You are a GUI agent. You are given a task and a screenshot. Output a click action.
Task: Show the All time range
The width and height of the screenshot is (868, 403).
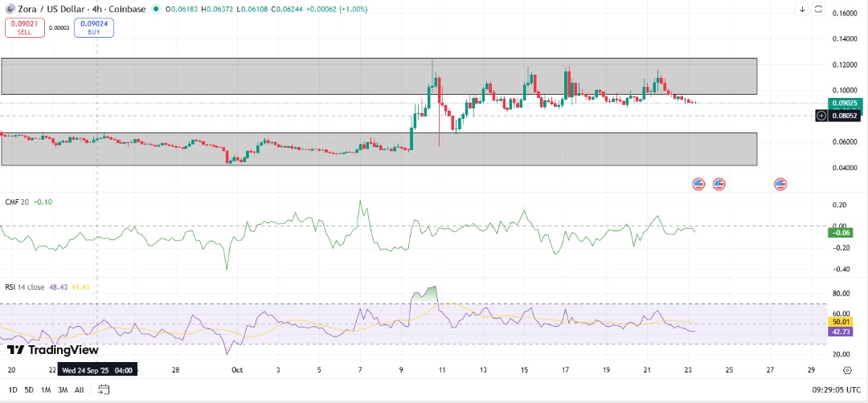click(79, 389)
